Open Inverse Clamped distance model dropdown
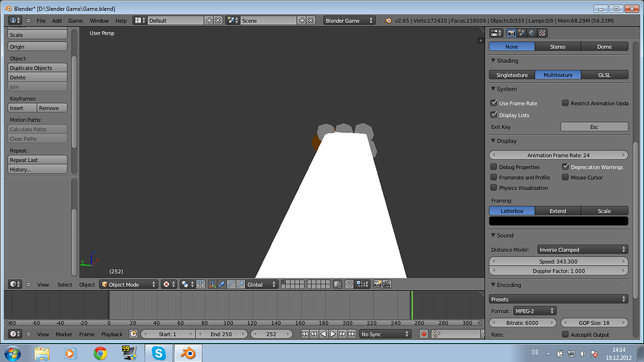Image resolution: width=644 pixels, height=362 pixels. point(582,250)
